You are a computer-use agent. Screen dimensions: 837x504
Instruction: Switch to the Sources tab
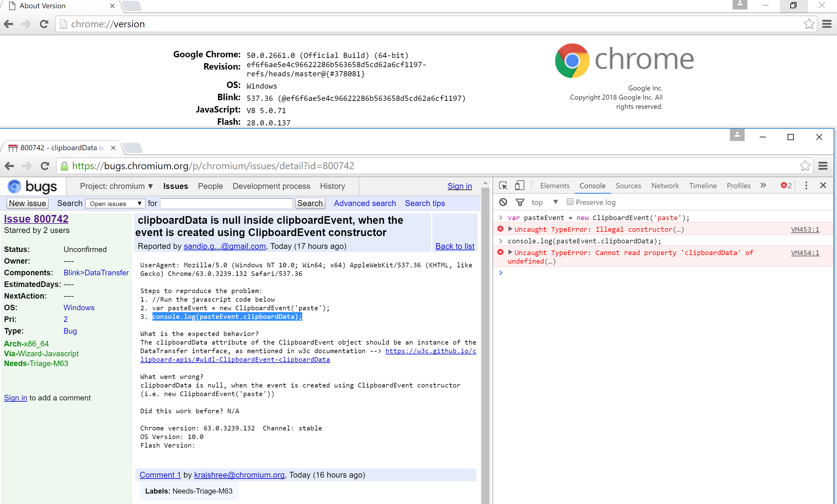(628, 186)
